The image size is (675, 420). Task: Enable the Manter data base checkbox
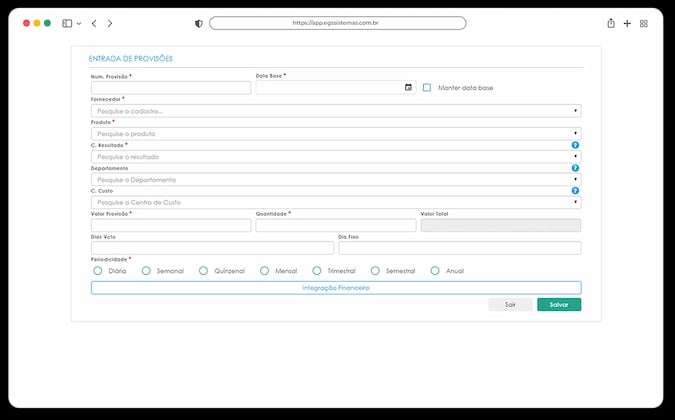pos(427,88)
